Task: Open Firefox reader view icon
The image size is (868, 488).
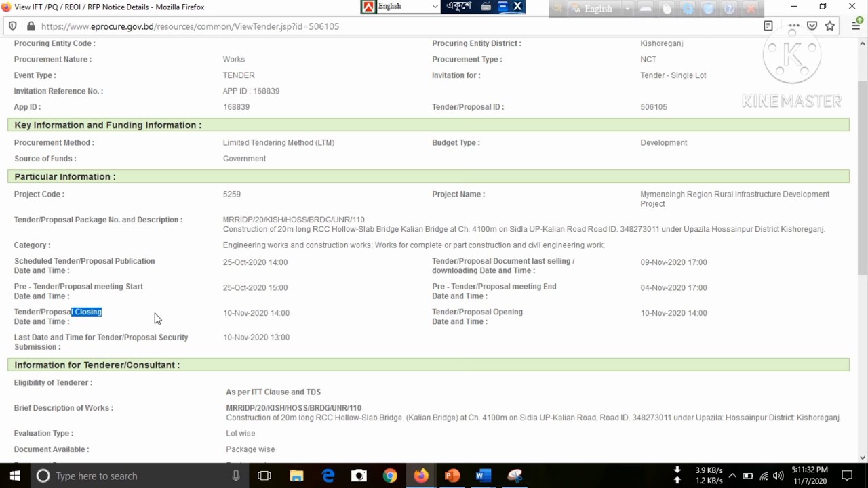Action: coord(768,26)
